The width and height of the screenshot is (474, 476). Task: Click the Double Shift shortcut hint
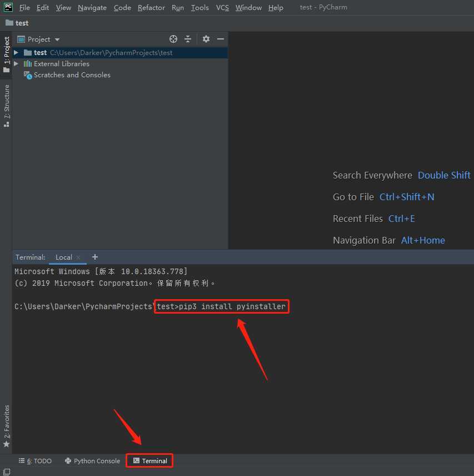click(x=444, y=175)
